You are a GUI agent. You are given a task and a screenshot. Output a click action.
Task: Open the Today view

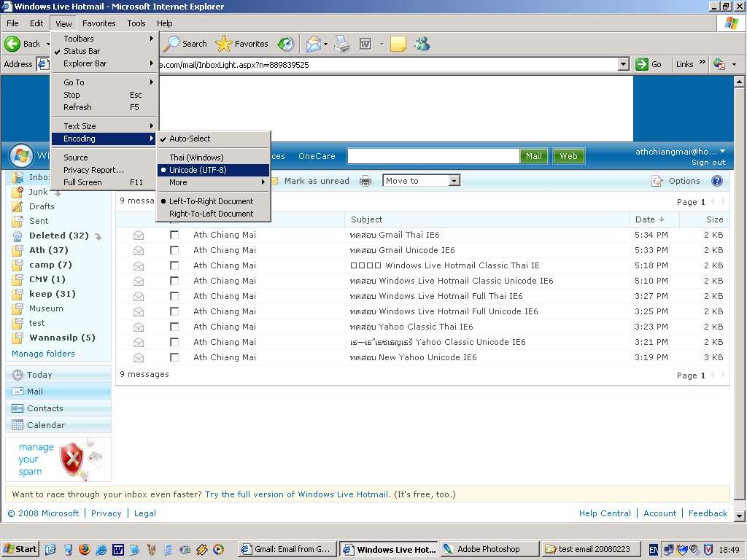[x=39, y=375]
